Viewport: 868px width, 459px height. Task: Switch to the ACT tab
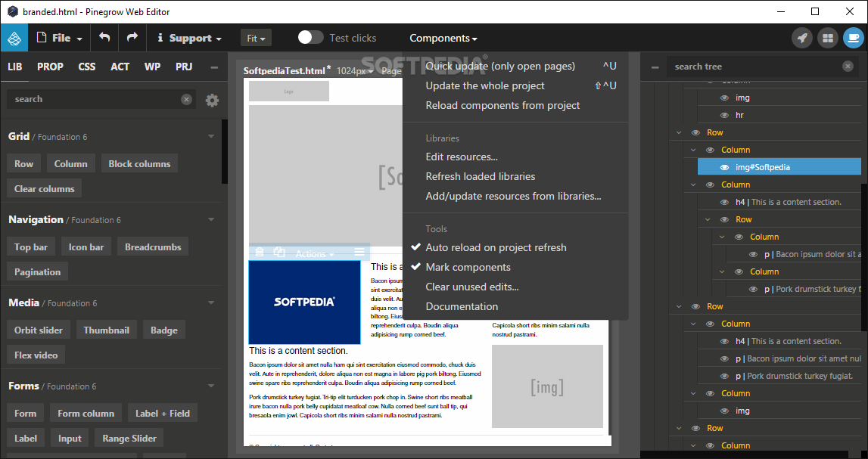coord(120,67)
